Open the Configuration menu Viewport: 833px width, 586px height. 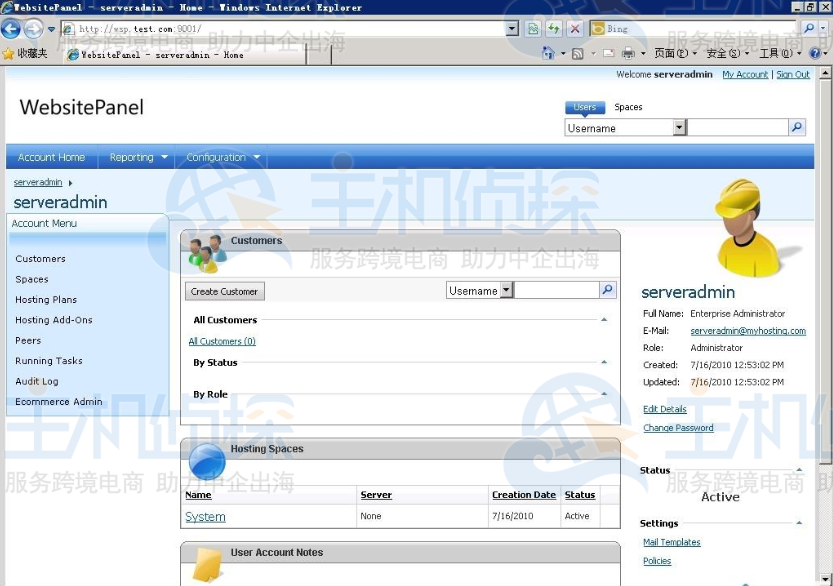click(x=217, y=157)
